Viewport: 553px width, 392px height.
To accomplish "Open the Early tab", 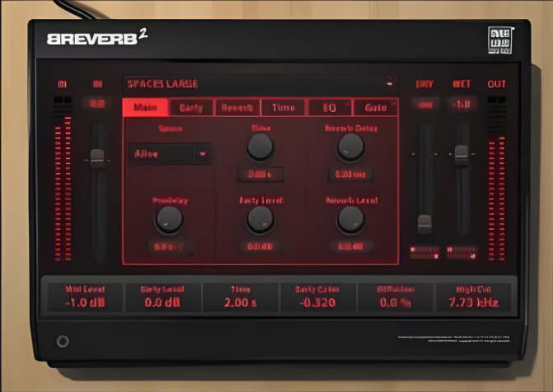I will click(x=191, y=108).
